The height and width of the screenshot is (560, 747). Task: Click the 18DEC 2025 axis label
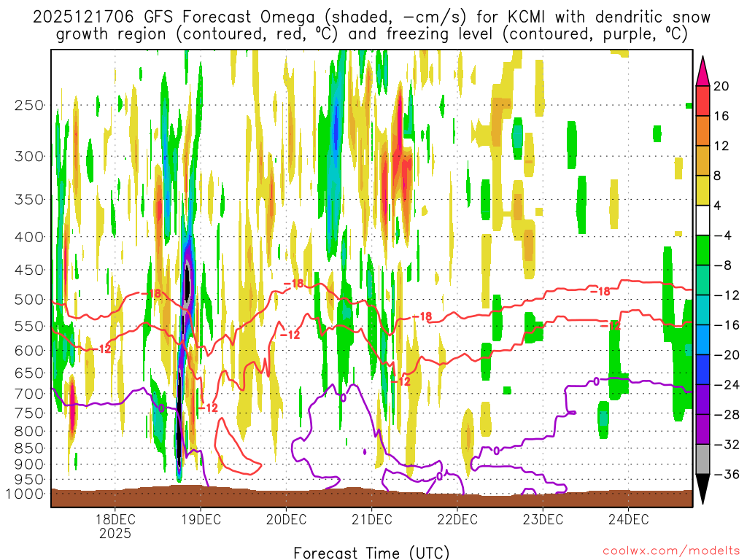pyautogui.click(x=115, y=526)
